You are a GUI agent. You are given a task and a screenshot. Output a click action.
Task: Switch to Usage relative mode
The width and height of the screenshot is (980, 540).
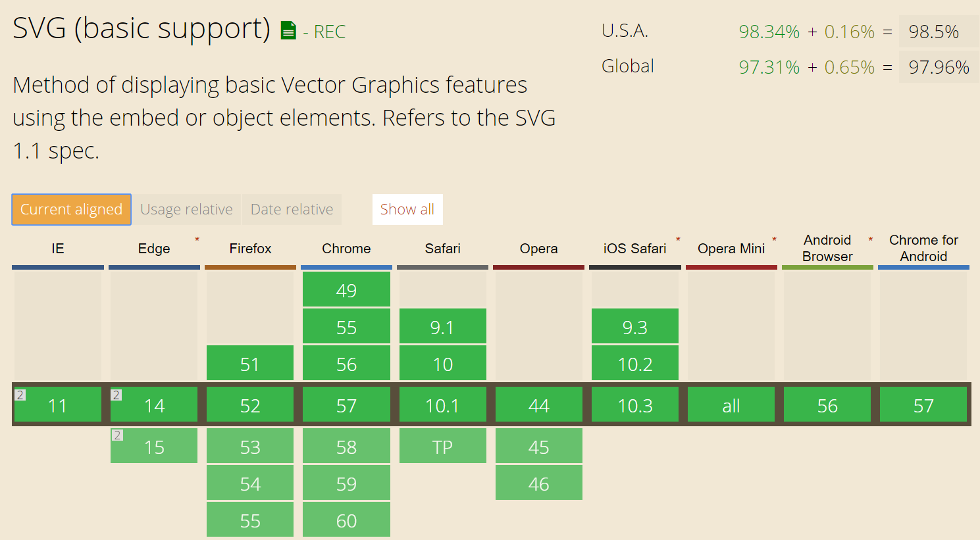(187, 209)
